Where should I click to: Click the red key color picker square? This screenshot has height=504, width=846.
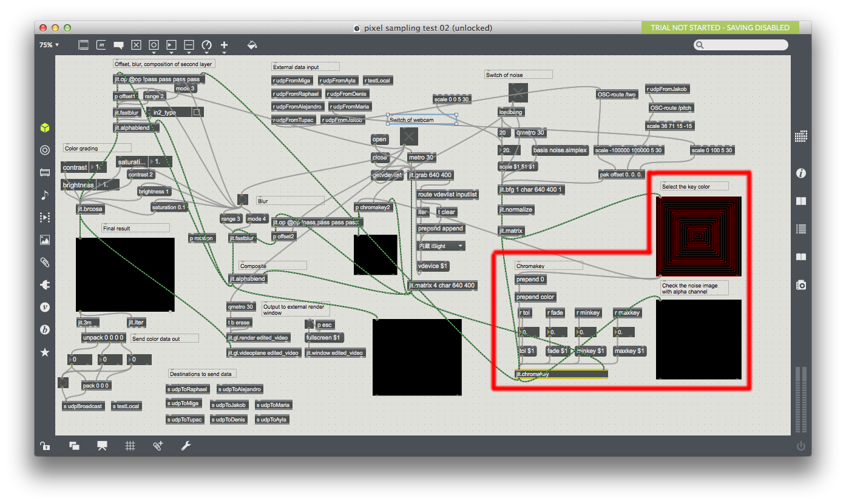(699, 235)
